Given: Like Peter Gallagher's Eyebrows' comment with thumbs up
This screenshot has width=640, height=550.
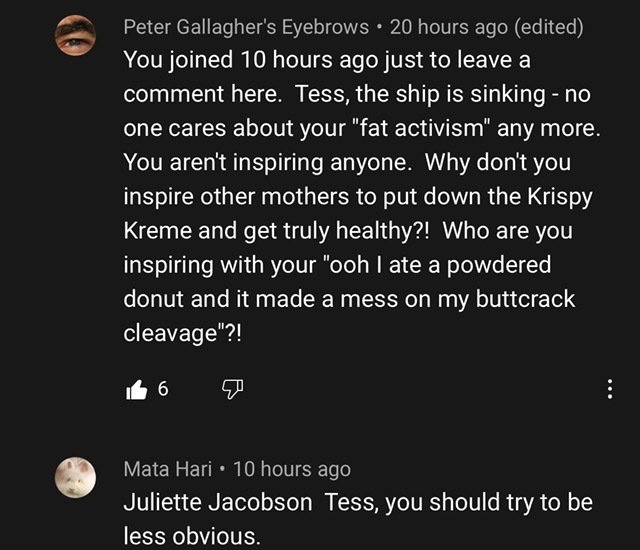Looking at the screenshot, I should 136,389.
